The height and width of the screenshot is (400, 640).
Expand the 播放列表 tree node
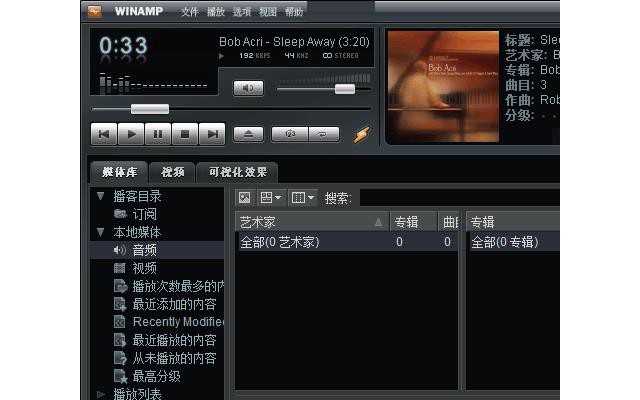pyautogui.click(x=101, y=394)
